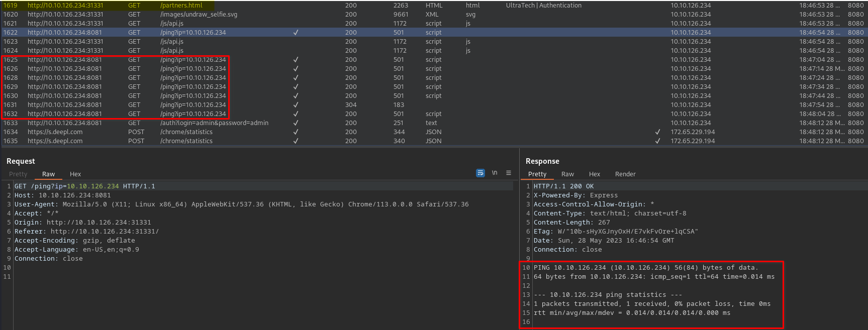Select row 1621 requesting /js/api.js
This screenshot has height=330, width=868.
click(x=172, y=24)
